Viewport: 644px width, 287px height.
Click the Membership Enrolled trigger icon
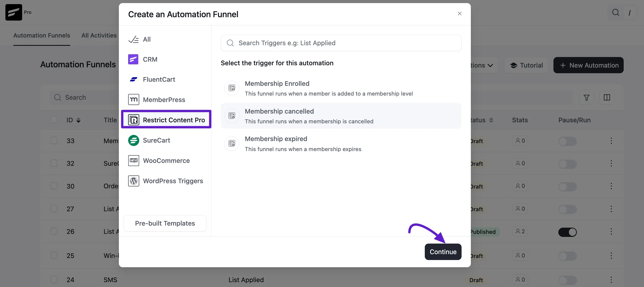coord(232,88)
